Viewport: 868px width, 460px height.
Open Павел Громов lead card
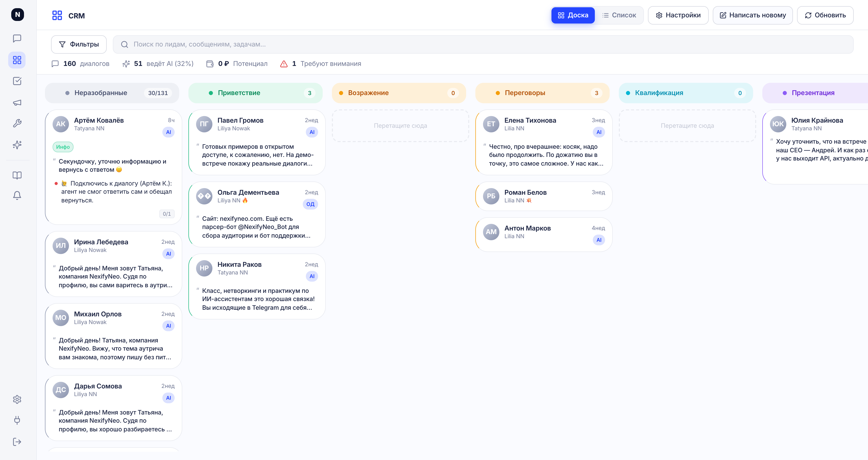pos(257,142)
